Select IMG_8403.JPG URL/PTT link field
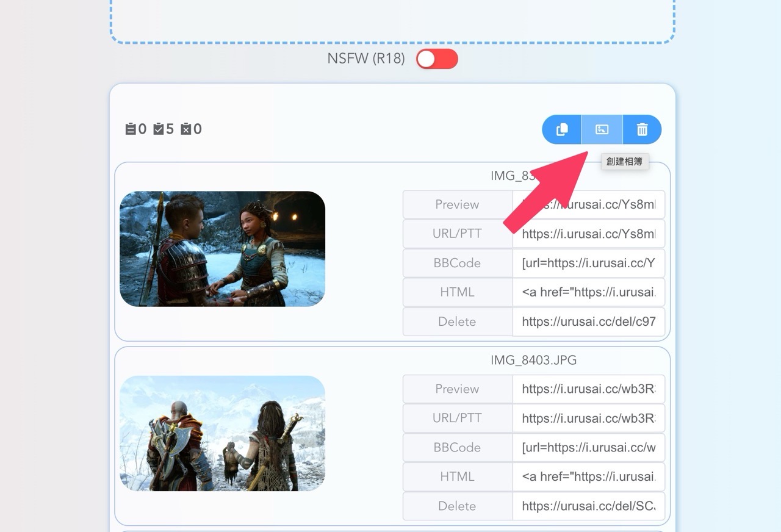Viewport: 781px width, 532px height. 589,418
